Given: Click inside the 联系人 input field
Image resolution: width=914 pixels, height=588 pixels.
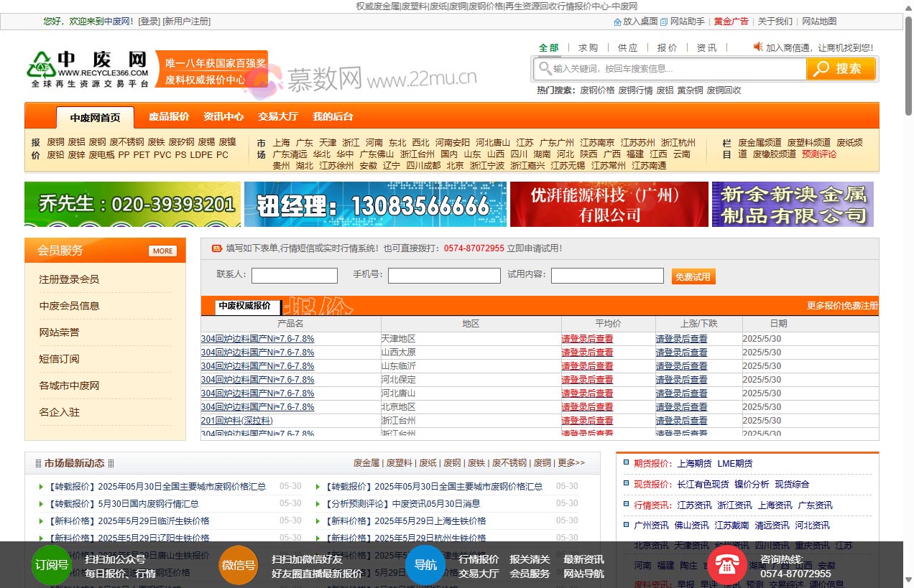Looking at the screenshot, I should (x=294, y=275).
